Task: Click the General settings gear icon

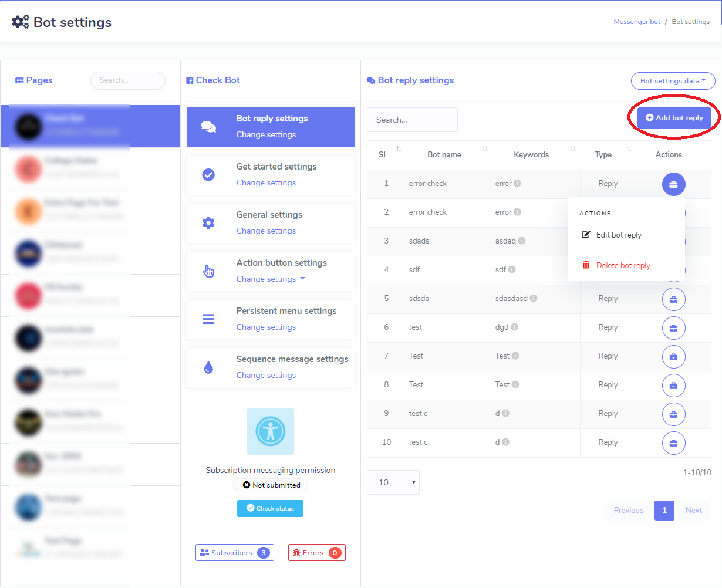Action: click(208, 222)
